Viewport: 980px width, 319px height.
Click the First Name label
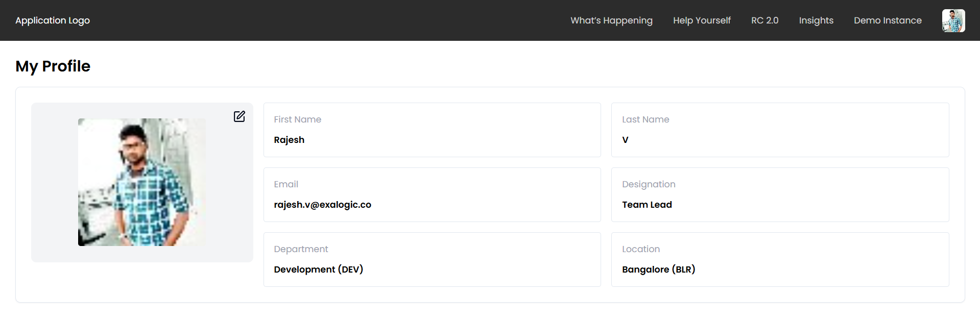[x=297, y=119]
